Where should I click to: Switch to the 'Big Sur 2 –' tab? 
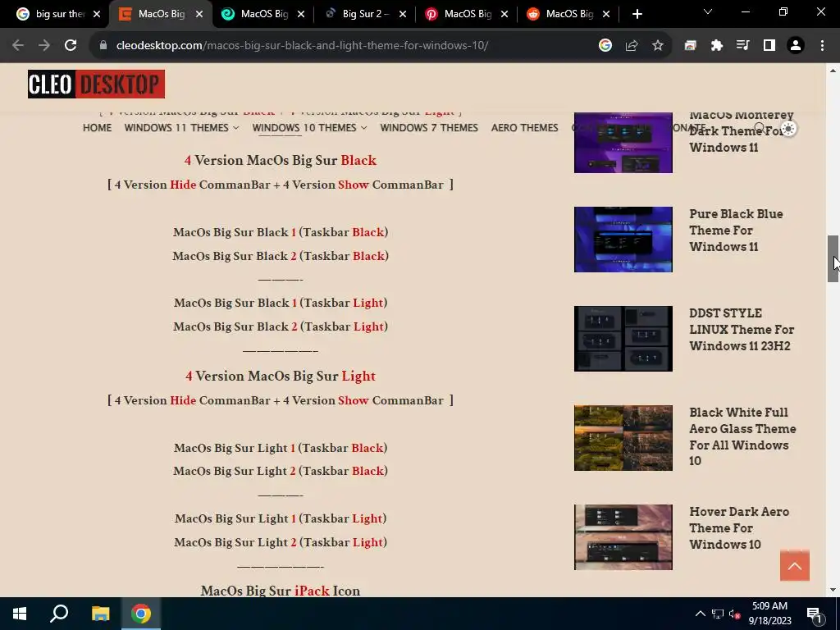[364, 14]
